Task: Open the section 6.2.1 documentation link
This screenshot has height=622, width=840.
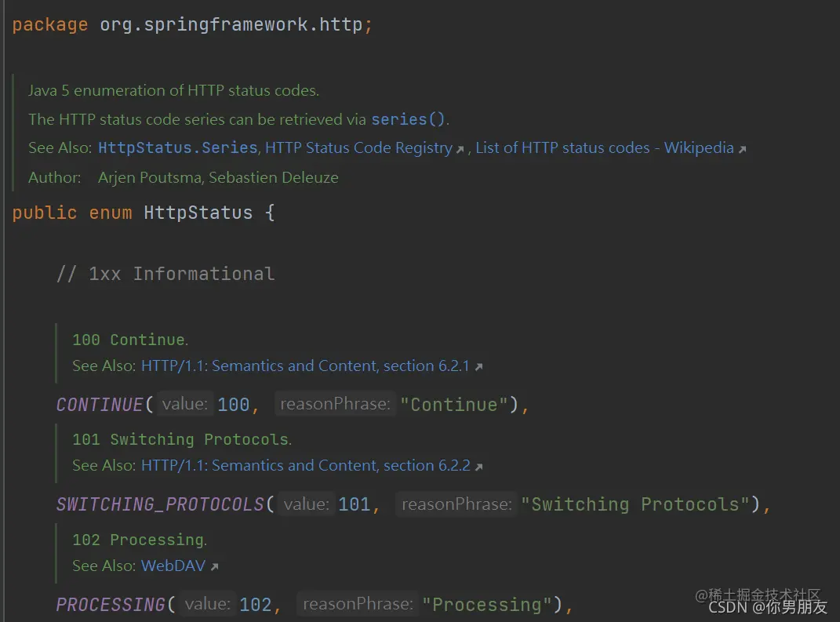Action: coord(305,366)
